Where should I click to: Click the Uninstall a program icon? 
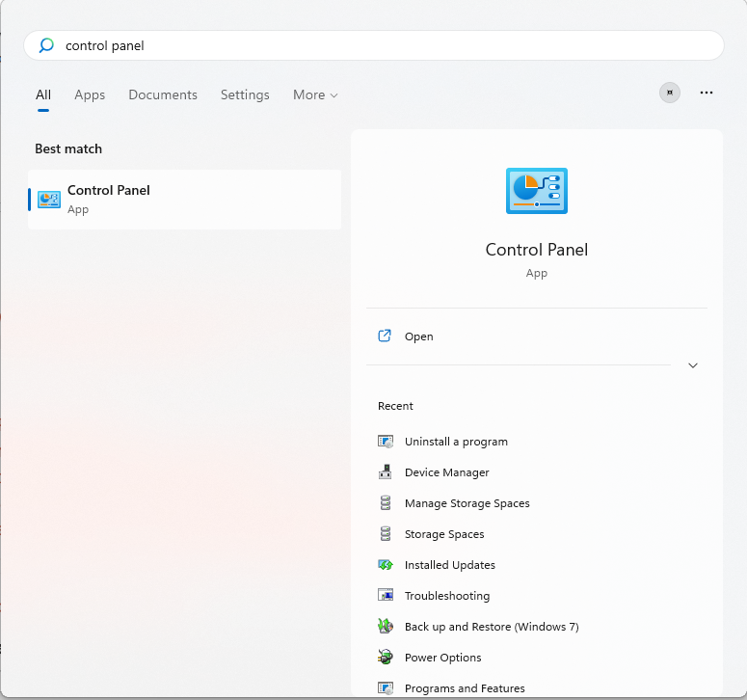(386, 442)
